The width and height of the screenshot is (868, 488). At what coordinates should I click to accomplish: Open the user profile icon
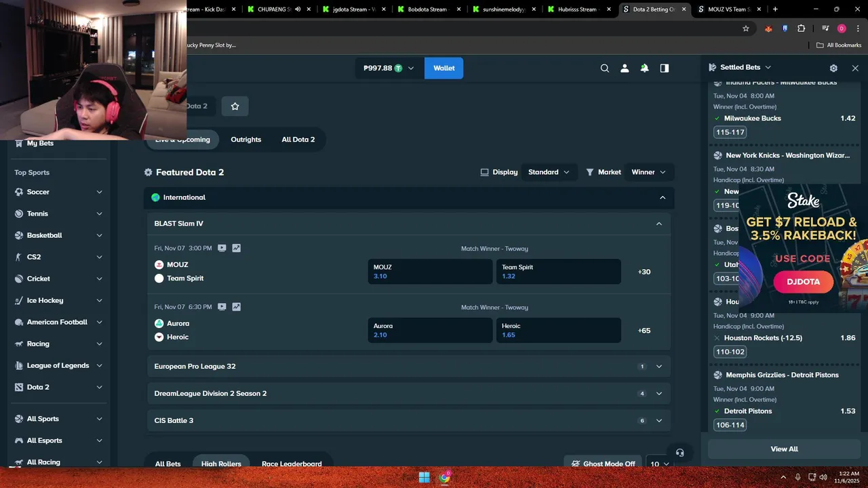(x=625, y=68)
